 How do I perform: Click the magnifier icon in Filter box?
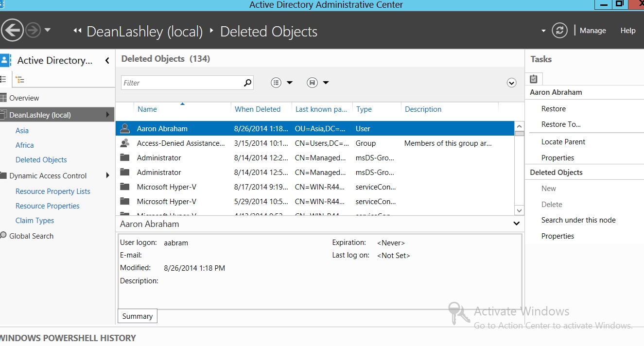(x=247, y=83)
